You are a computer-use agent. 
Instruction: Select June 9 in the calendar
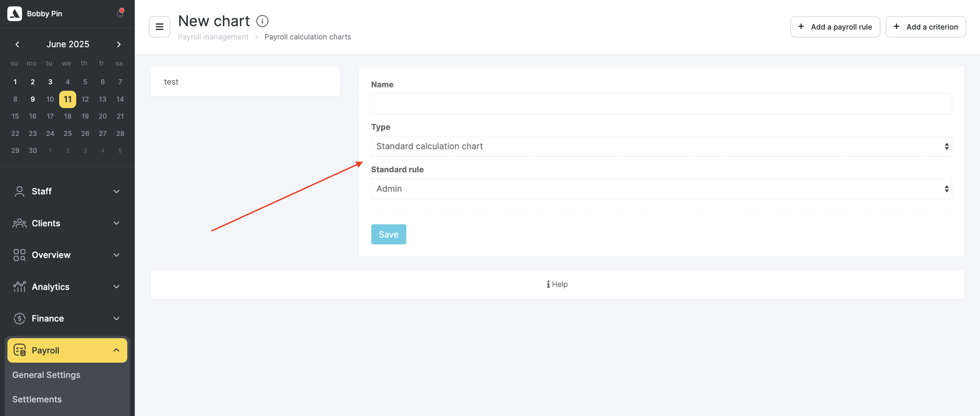pyautogui.click(x=33, y=99)
